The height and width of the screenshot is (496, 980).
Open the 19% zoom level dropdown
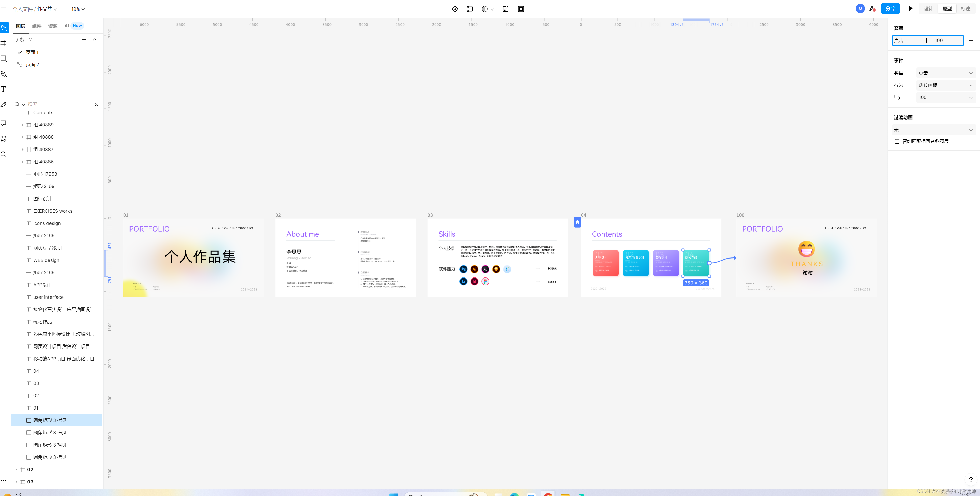pyautogui.click(x=78, y=9)
